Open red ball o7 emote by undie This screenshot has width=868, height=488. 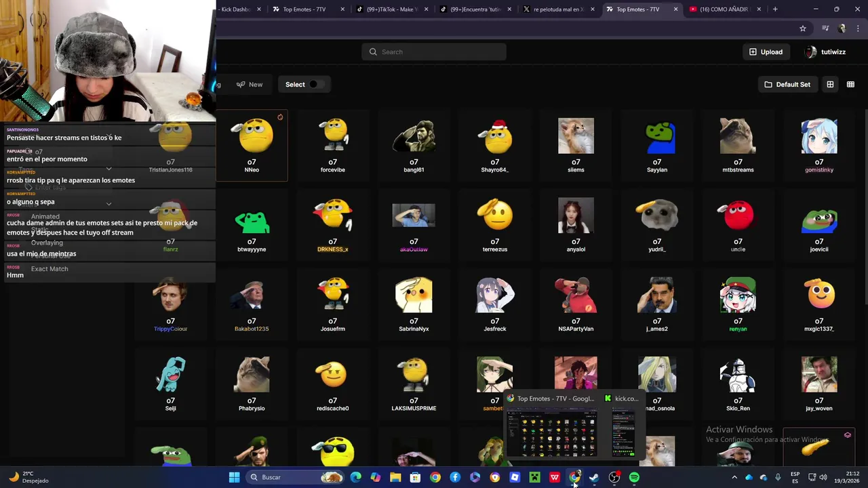coord(738,225)
